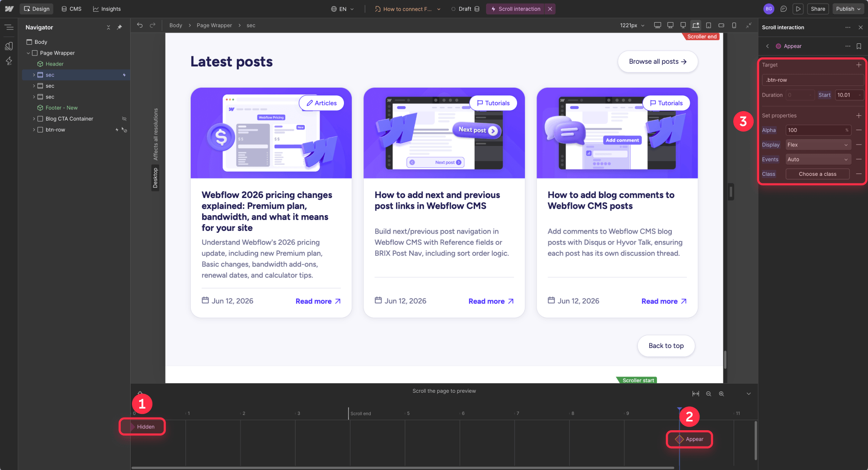Expand the Blog CTA Container node

pos(34,119)
